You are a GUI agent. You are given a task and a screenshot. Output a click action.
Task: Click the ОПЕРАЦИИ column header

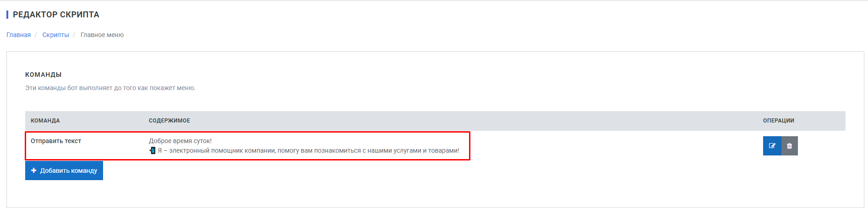(x=779, y=121)
